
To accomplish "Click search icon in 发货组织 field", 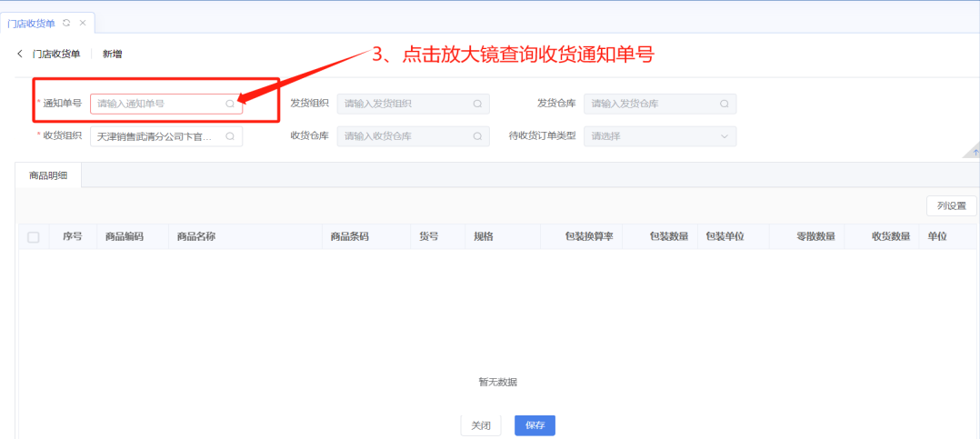I will [x=477, y=104].
